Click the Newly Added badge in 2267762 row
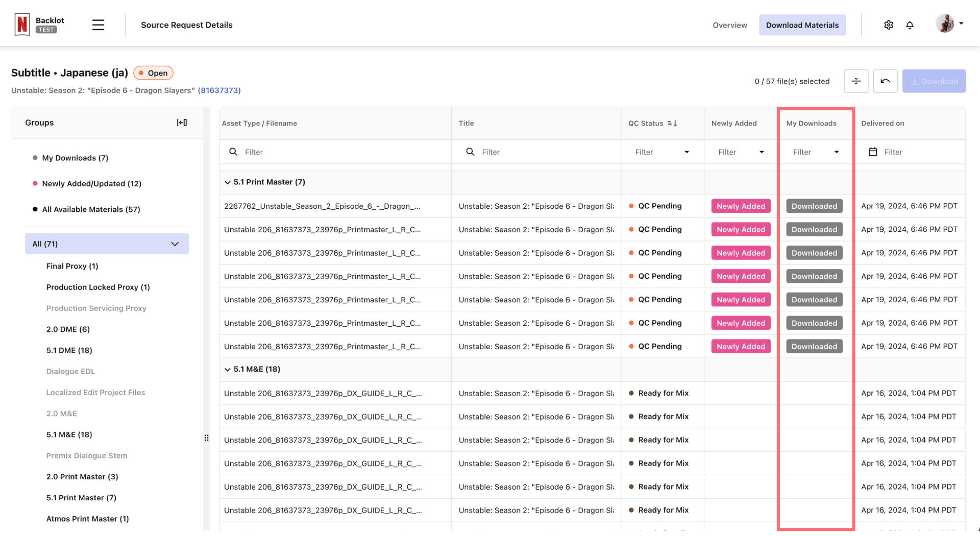This screenshot has width=980, height=536. (741, 206)
